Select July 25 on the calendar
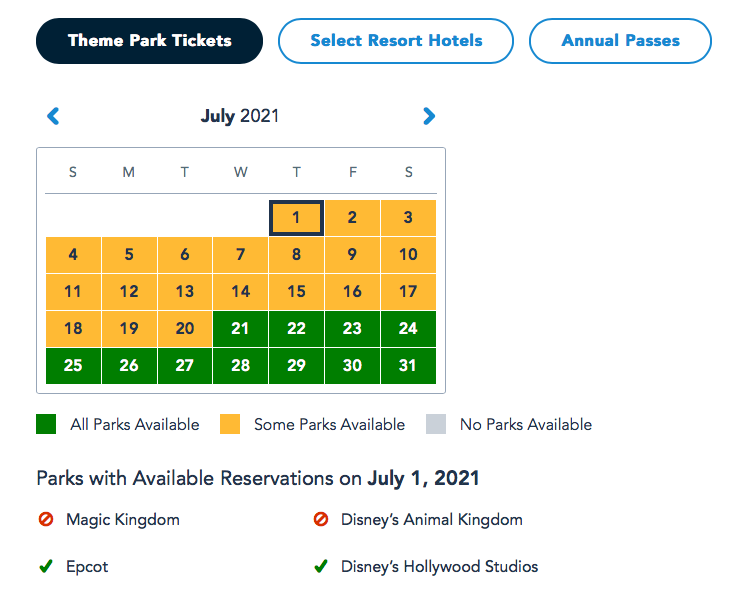The height and width of the screenshot is (605, 735). pos(73,366)
